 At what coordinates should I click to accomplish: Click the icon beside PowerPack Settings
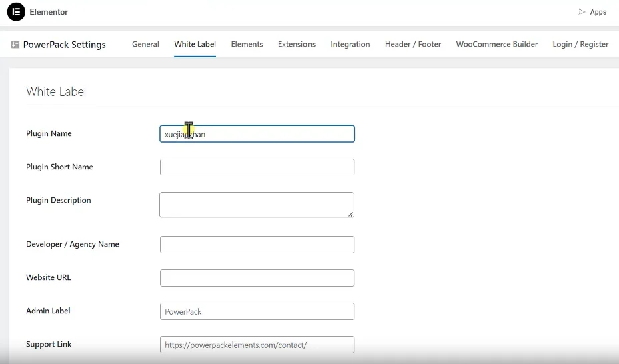pos(15,45)
